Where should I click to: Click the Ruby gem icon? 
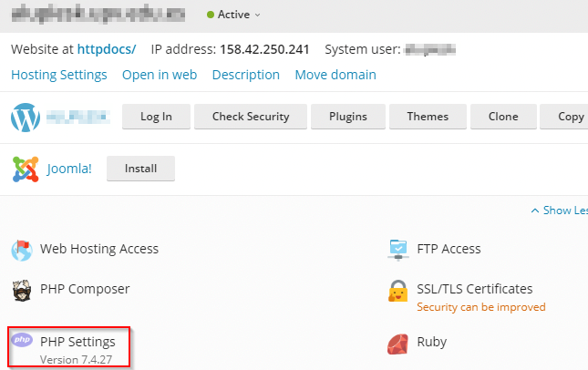[398, 343]
